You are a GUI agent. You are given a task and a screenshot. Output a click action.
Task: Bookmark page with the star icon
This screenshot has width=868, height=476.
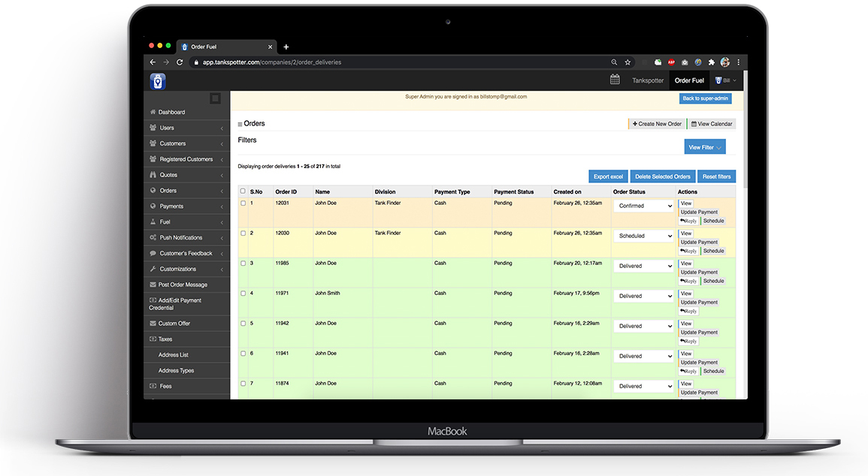pos(628,62)
